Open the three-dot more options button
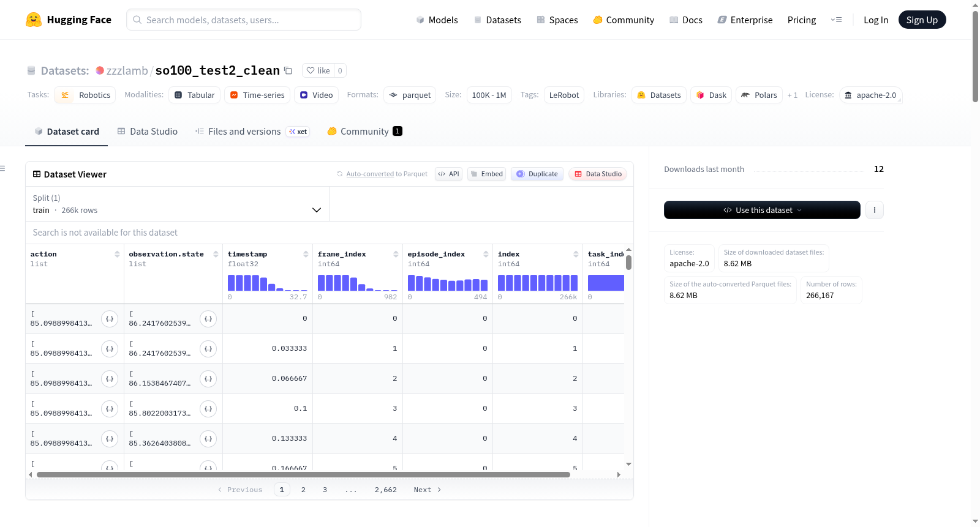Screen dimensions: 980x527 [875, 210]
